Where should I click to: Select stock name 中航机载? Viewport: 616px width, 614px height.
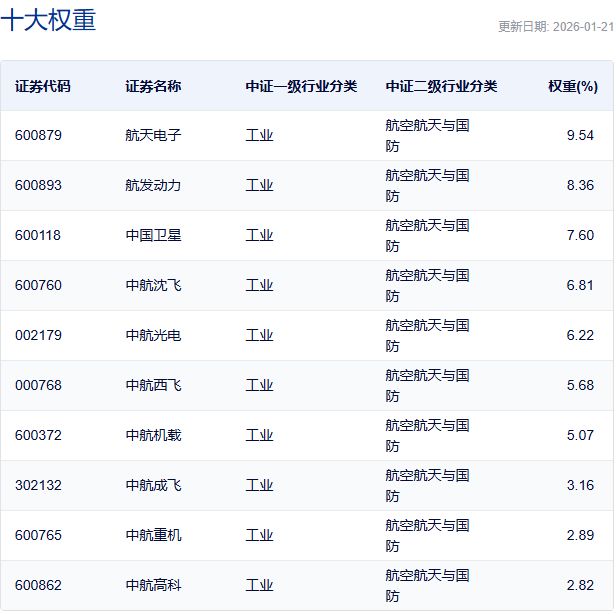point(153,435)
